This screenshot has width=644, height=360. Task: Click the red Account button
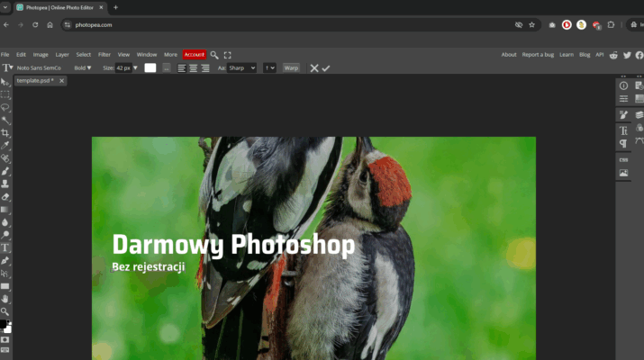pyautogui.click(x=195, y=55)
